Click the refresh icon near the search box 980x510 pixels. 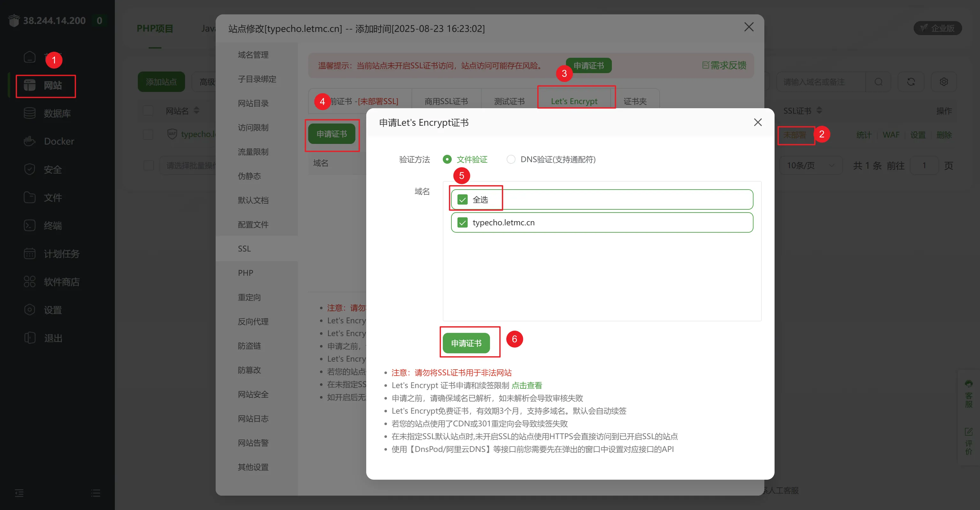click(911, 82)
